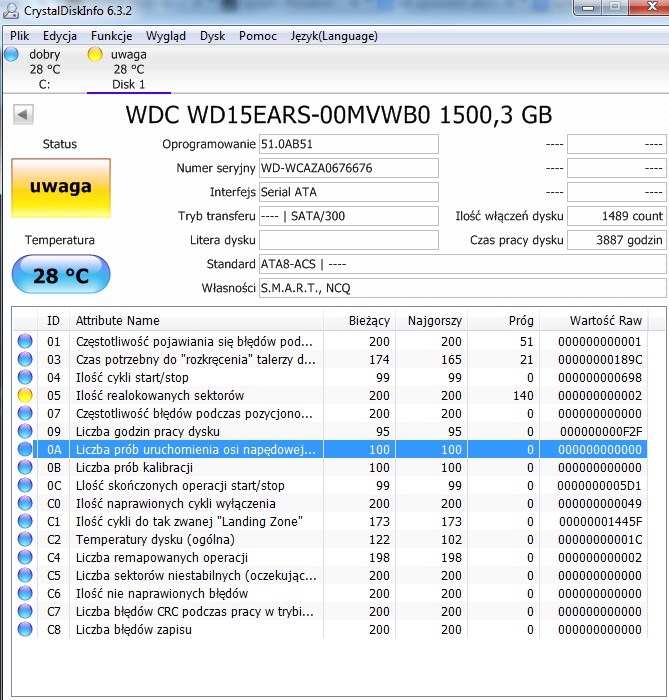Click the 'Attribute Name' column header
This screenshot has width=669, height=700.
(196, 321)
